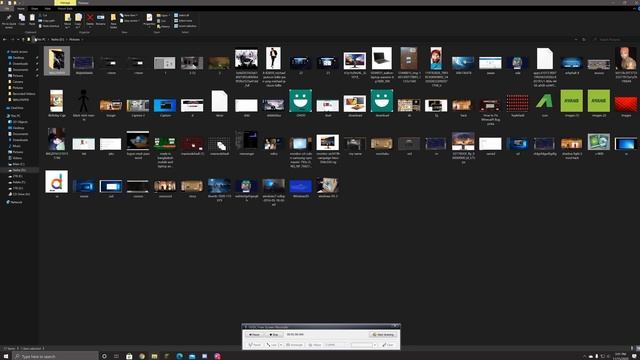
Task: Pause recording in screen recorder window
Action: pyautogui.click(x=254, y=335)
